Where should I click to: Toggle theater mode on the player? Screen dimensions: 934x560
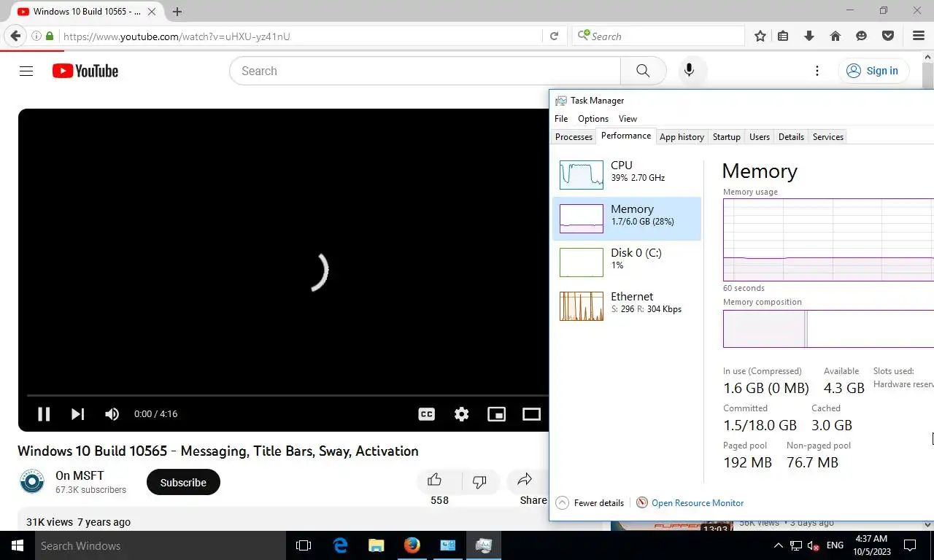tap(531, 414)
